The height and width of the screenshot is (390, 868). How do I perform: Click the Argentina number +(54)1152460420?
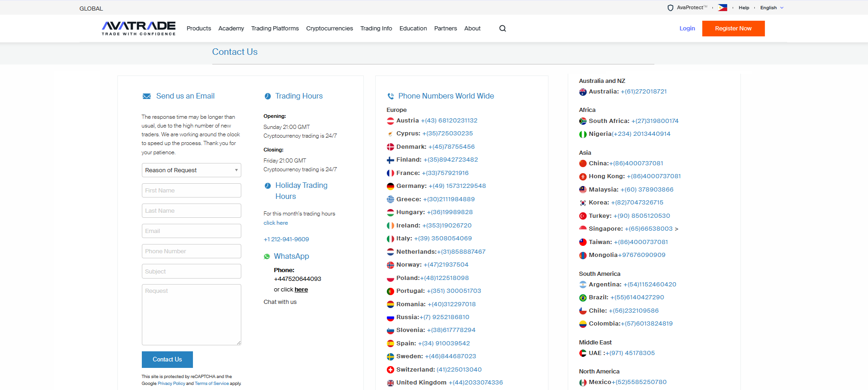[x=650, y=285]
